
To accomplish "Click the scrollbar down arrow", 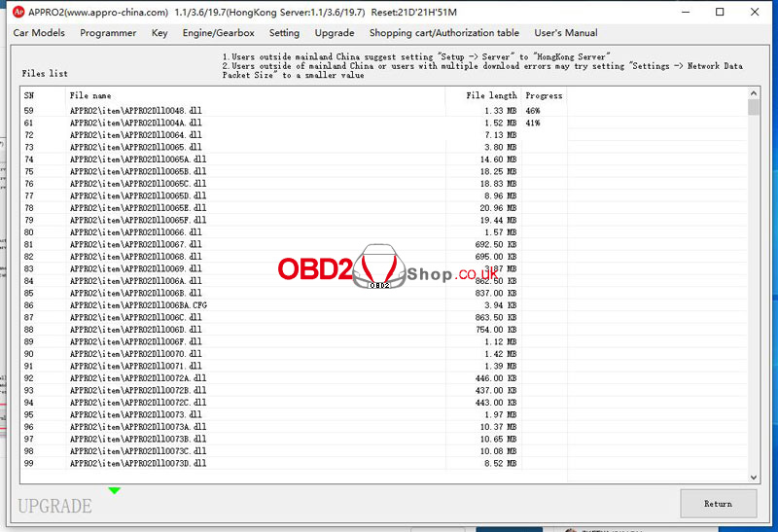I will click(753, 477).
